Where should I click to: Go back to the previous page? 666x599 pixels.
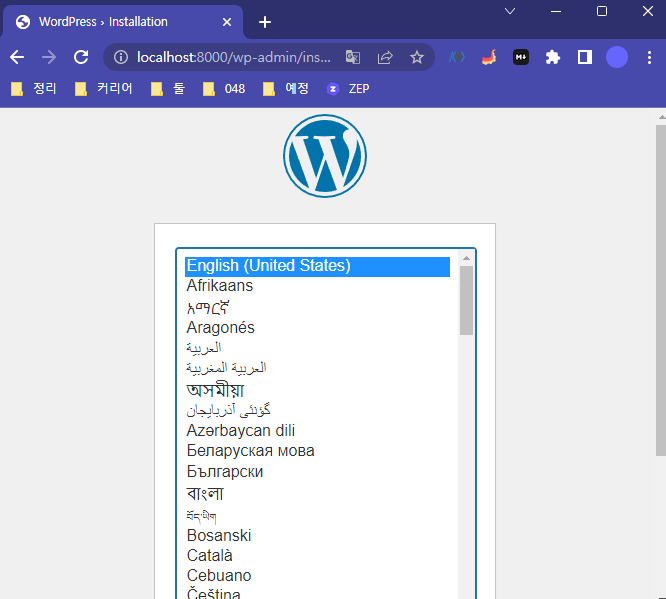17,57
